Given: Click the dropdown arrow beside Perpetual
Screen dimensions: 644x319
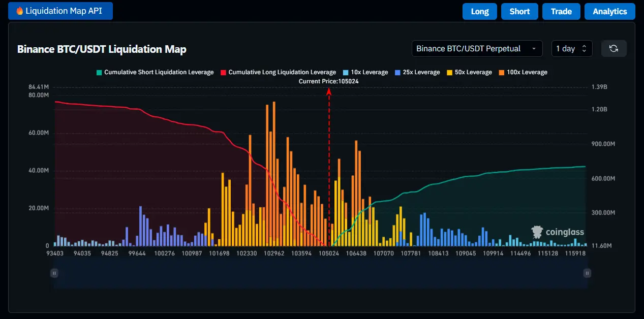Looking at the screenshot, I should [534, 49].
